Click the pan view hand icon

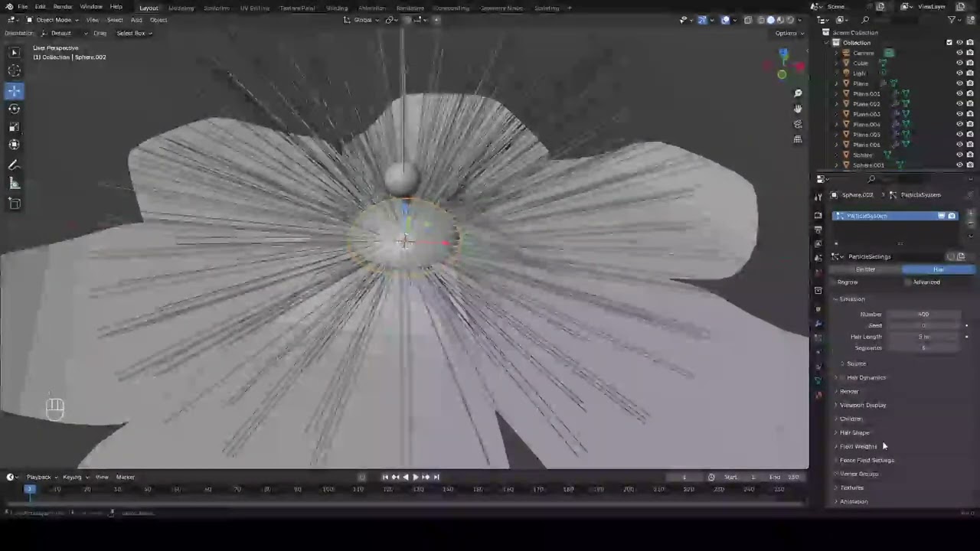(x=798, y=109)
